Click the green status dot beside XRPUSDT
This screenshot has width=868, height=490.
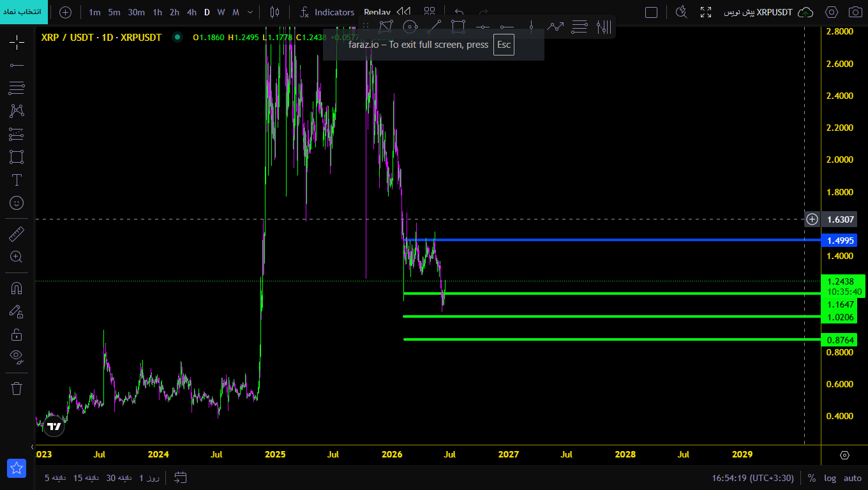(177, 38)
